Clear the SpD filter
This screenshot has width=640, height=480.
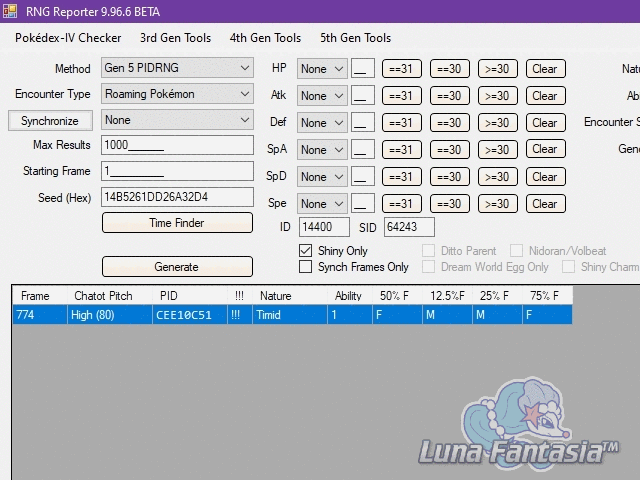(x=546, y=177)
